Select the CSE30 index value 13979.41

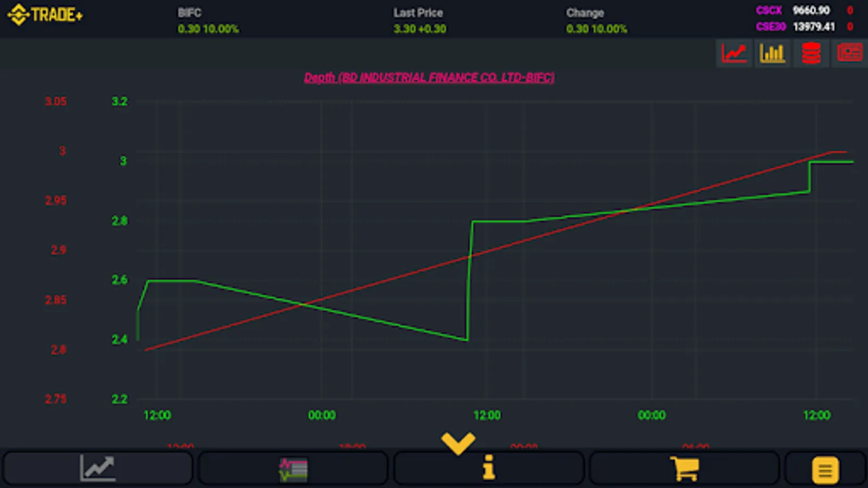click(x=814, y=27)
